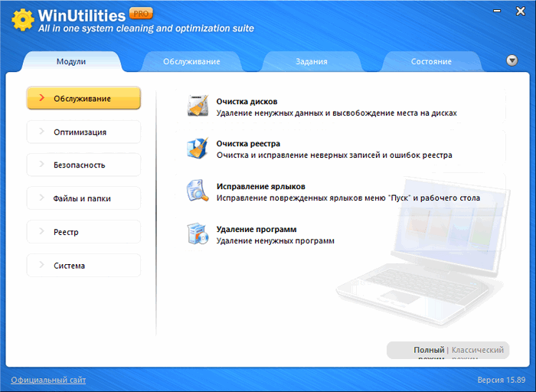Click the chevron next to Реестр

[x=41, y=231]
